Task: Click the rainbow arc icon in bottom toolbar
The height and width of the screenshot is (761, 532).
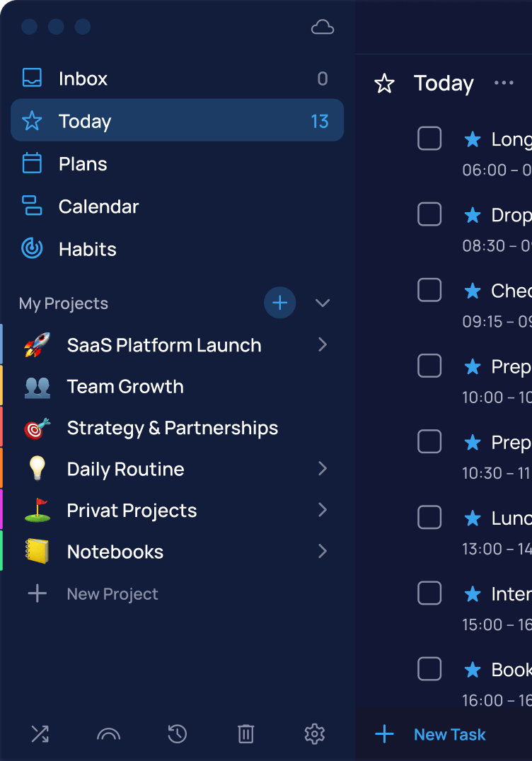Action: click(x=108, y=734)
